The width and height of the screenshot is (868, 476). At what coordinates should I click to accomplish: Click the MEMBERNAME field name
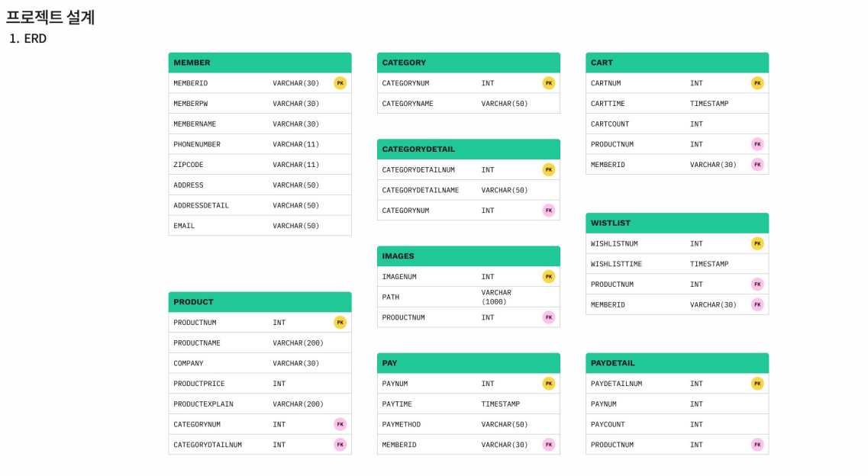[195, 124]
